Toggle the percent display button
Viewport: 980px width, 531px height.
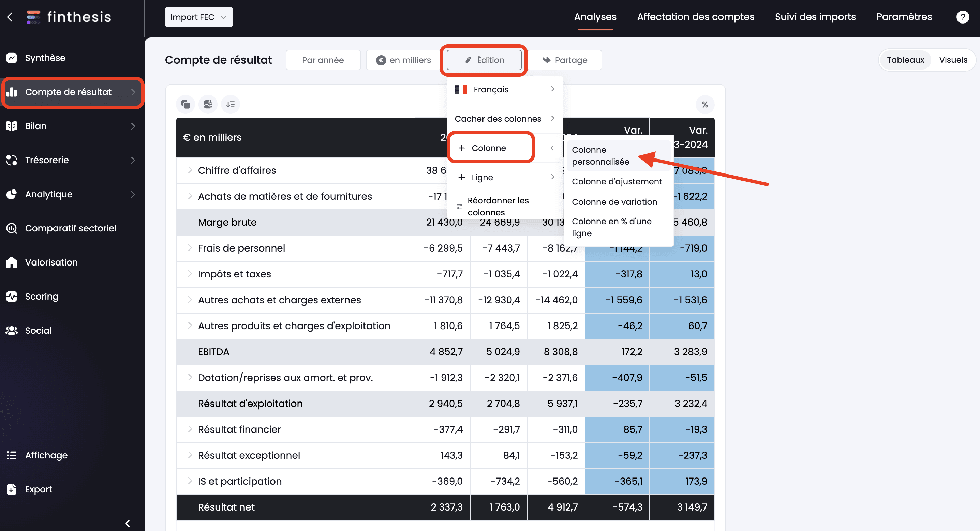(x=704, y=105)
